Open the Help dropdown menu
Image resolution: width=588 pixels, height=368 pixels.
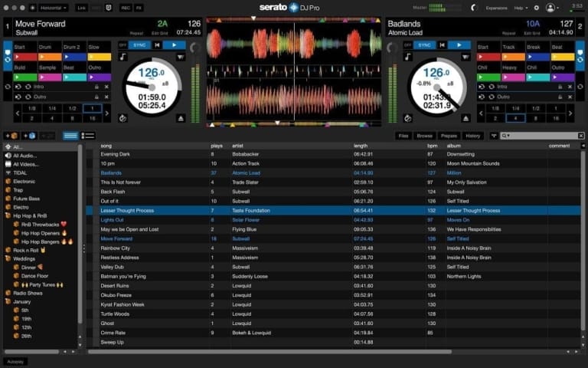point(521,8)
